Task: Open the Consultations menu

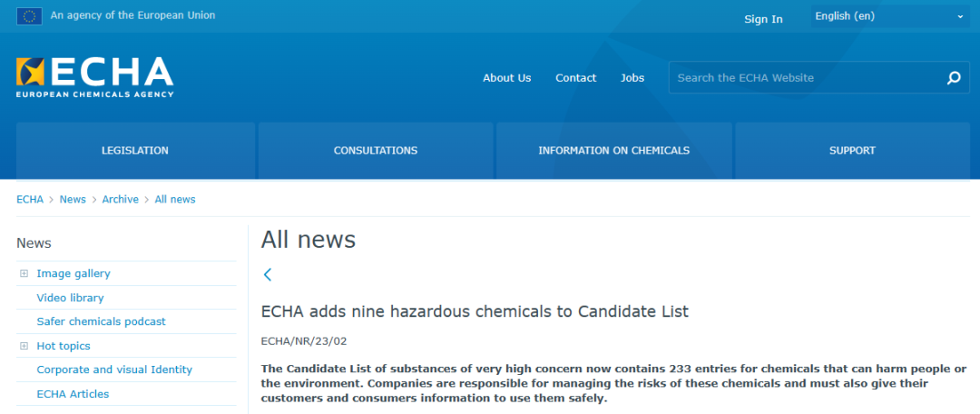Action: click(376, 151)
